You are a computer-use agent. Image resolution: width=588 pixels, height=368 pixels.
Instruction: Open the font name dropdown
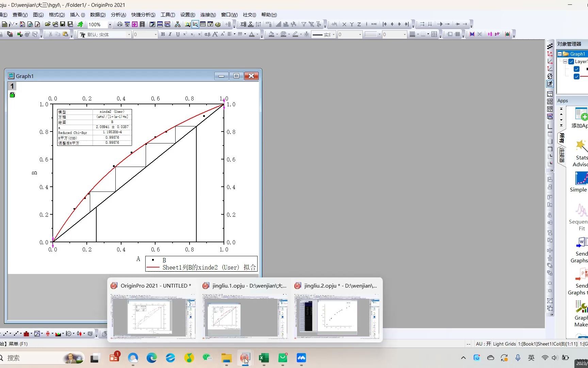129,34
